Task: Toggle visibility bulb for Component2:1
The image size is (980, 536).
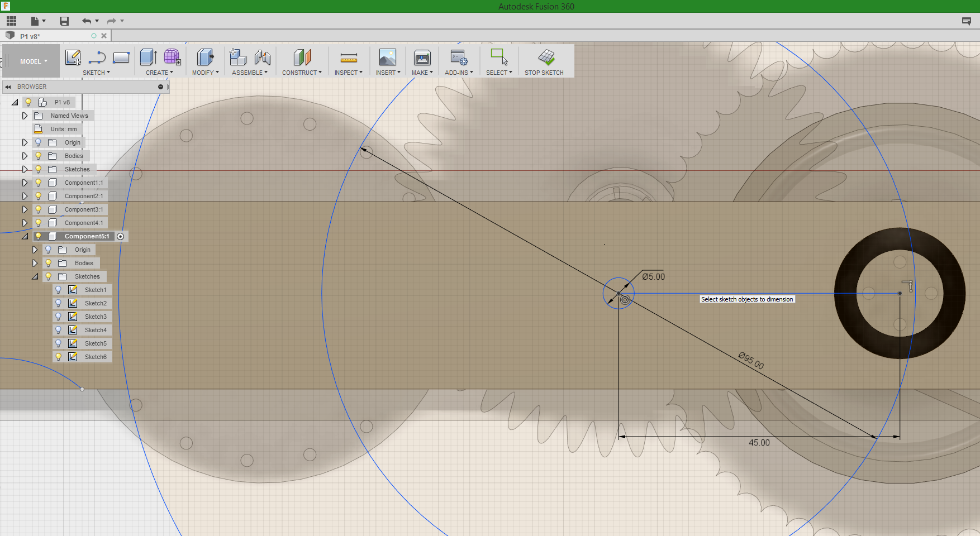Action: (x=39, y=196)
